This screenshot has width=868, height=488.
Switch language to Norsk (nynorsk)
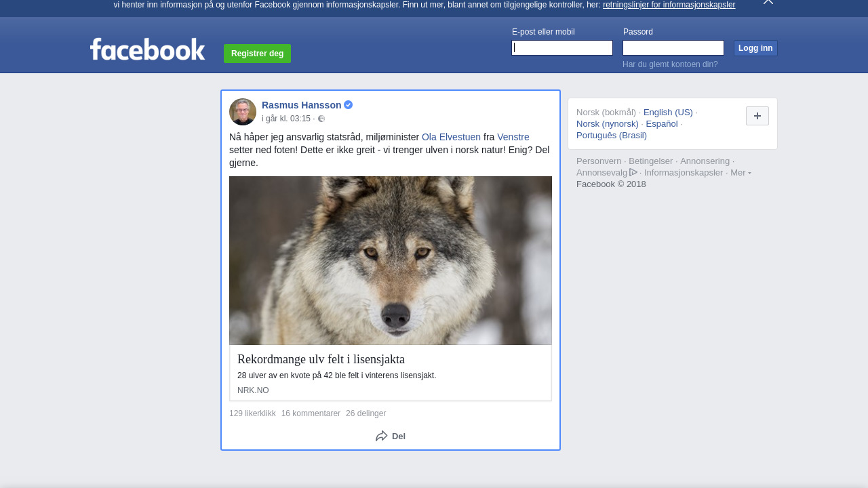pyautogui.click(x=608, y=124)
